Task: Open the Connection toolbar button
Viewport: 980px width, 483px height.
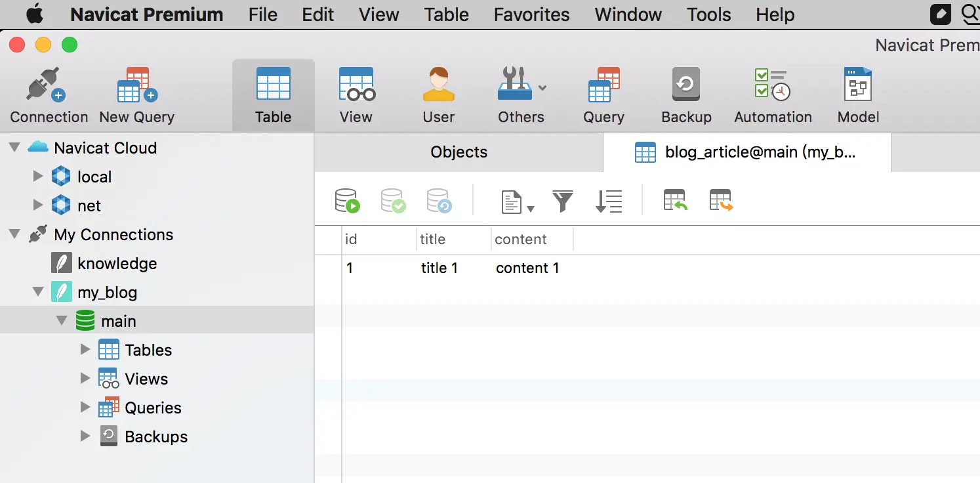Action: 49,96
